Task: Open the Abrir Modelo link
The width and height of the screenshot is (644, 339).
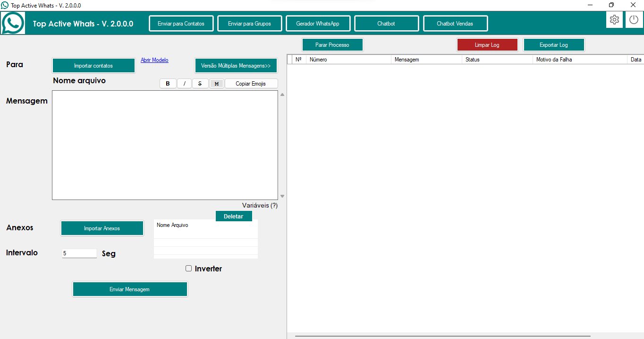Action: coord(154,60)
